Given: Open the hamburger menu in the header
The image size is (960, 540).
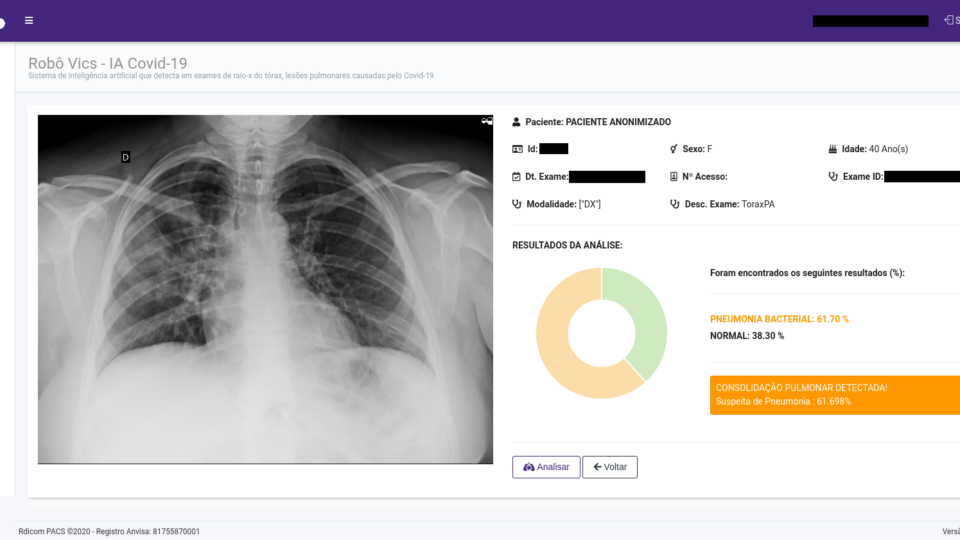Looking at the screenshot, I should click(x=29, y=20).
